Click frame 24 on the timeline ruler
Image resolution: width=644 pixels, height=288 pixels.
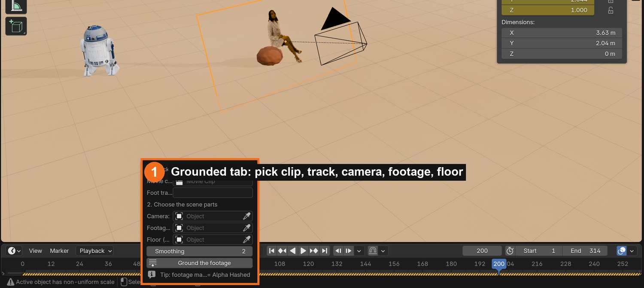click(79, 264)
